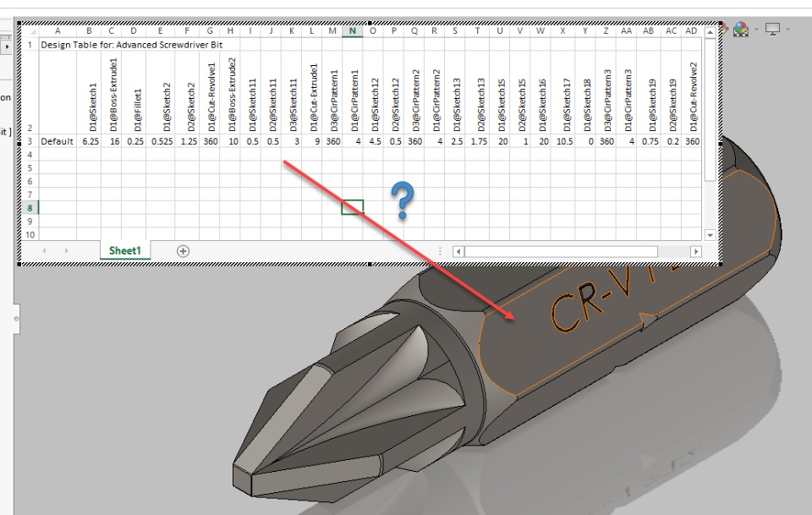Image resolution: width=812 pixels, height=515 pixels.
Task: Select the 'D1@Boss-Extrude1' header cell
Action: point(111,93)
